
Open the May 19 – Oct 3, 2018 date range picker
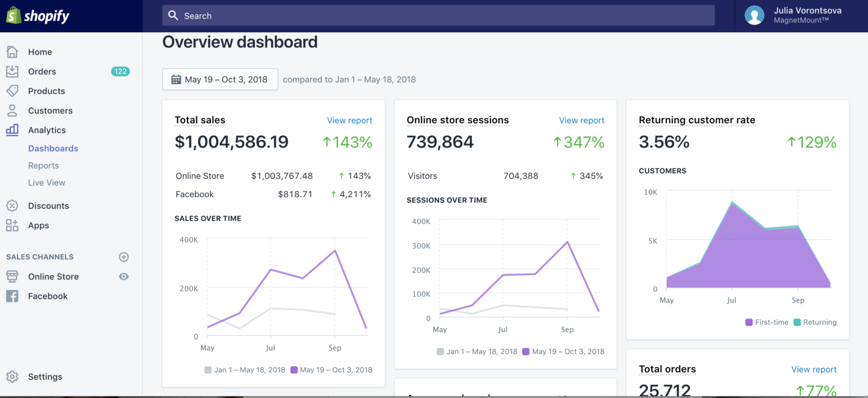coord(220,79)
